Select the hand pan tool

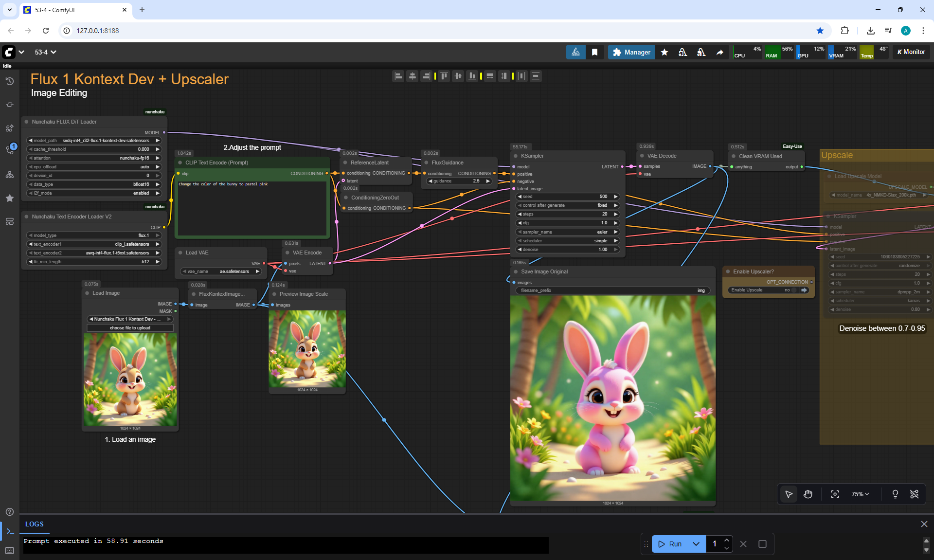(808, 494)
